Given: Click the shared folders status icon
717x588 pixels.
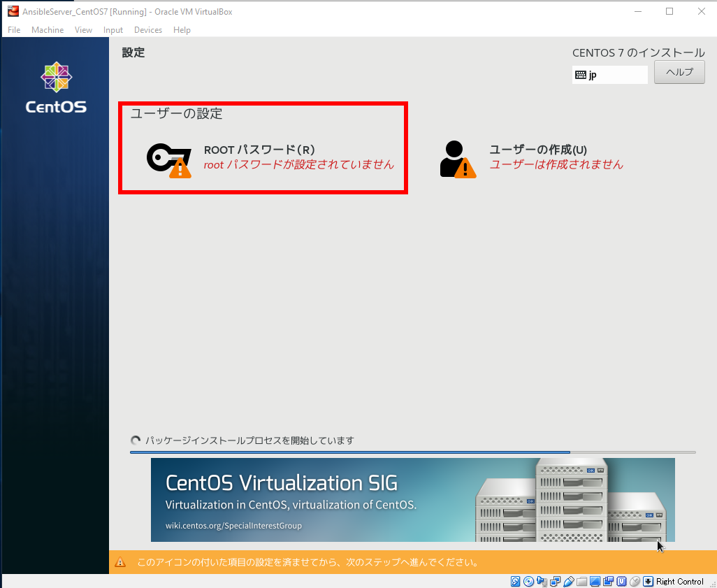Looking at the screenshot, I should click(581, 581).
